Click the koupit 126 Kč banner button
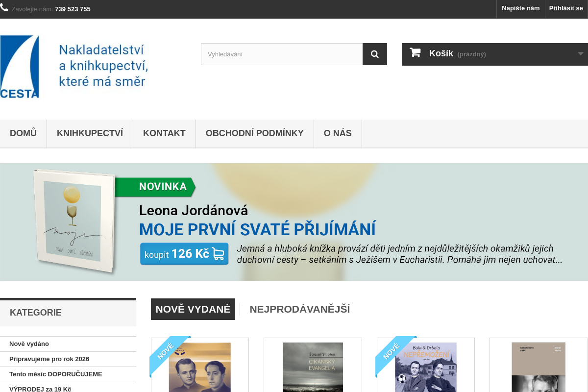588x392 pixels. (x=184, y=254)
